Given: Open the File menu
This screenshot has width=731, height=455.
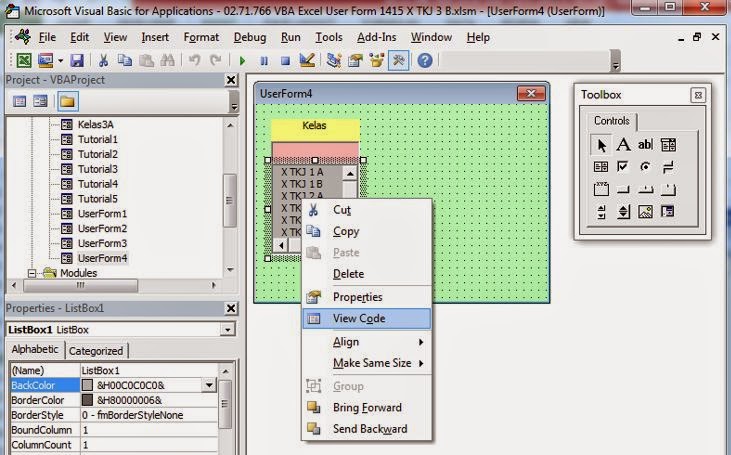Looking at the screenshot, I should pos(47,37).
